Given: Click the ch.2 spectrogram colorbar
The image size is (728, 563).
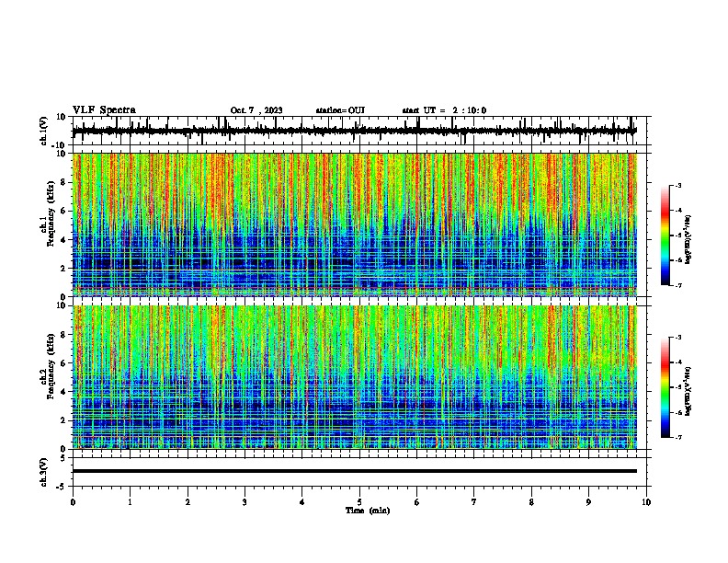Looking at the screenshot, I should coord(665,387).
